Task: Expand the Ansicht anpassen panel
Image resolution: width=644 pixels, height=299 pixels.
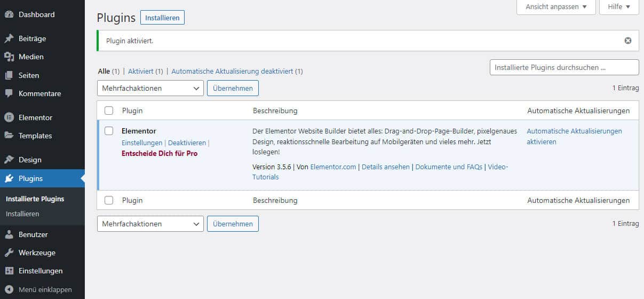Action: tap(556, 7)
